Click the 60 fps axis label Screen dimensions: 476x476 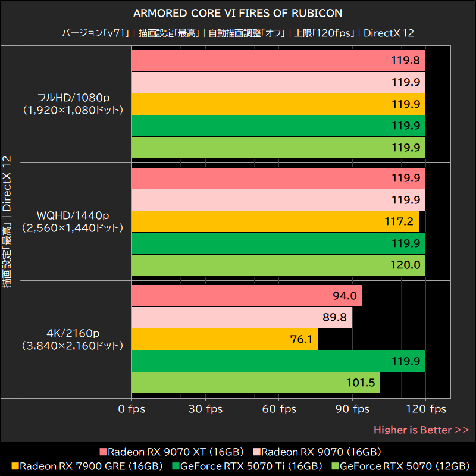pyautogui.click(x=279, y=409)
